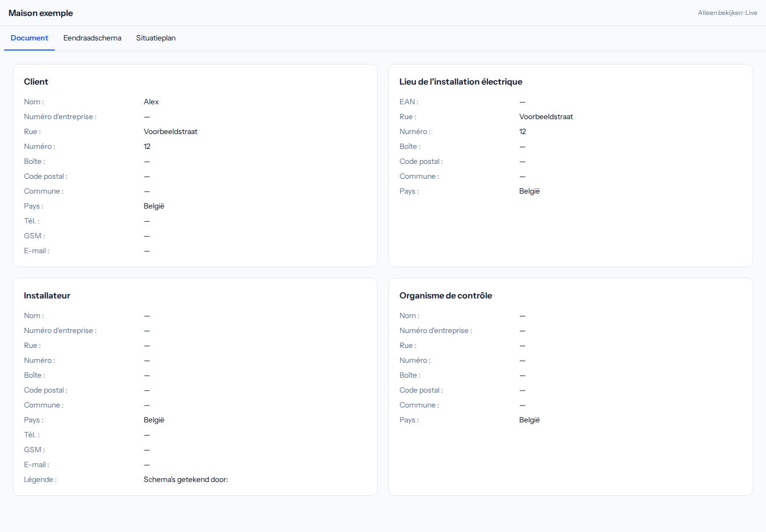Click the GSM label in Installateur card

point(34,450)
